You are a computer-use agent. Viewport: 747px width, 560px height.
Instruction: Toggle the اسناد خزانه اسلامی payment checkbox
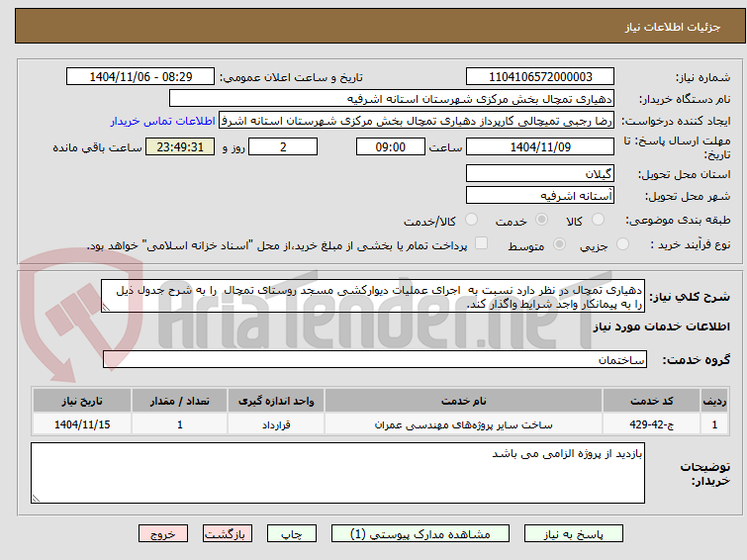(482, 243)
